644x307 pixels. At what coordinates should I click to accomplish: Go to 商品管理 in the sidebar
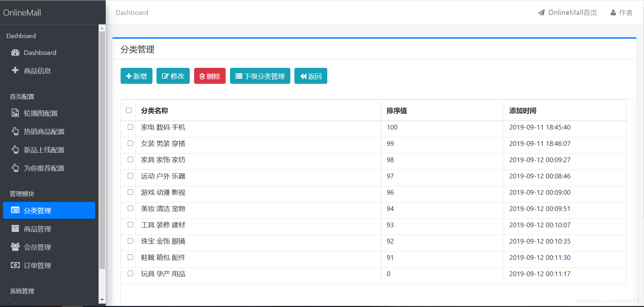coord(49,229)
